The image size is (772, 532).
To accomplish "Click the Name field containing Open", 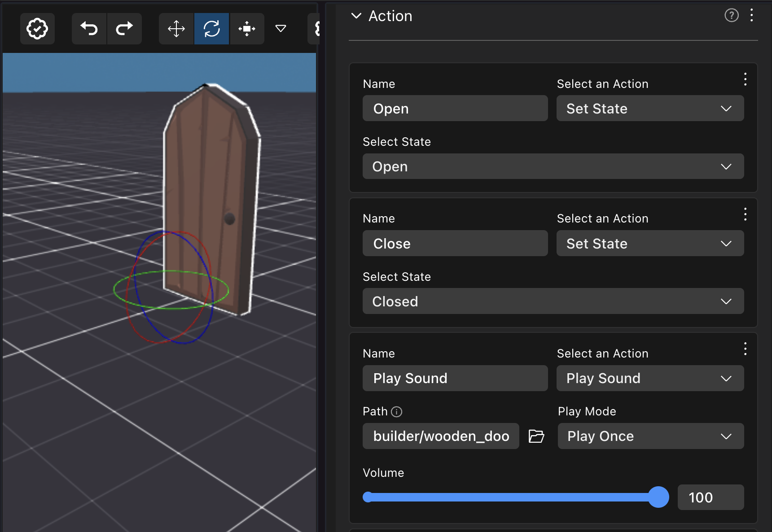I will (x=455, y=109).
